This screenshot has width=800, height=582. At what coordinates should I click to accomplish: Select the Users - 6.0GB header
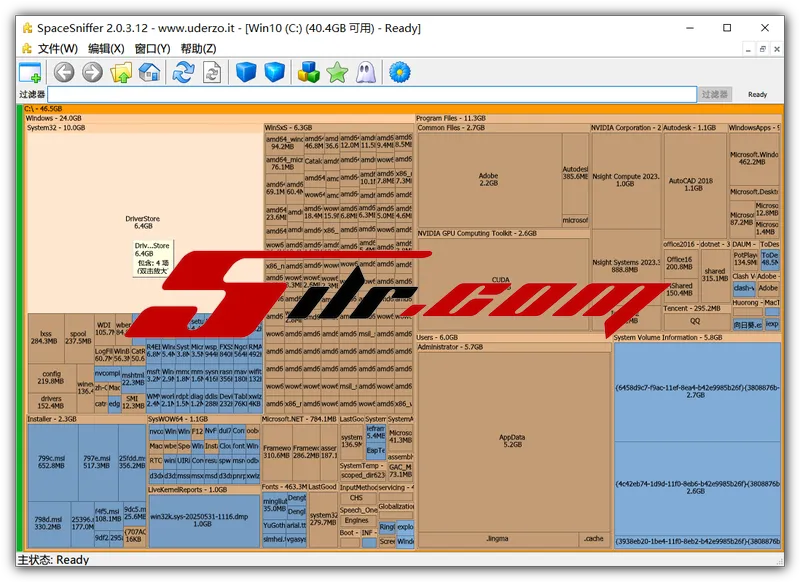tap(513, 338)
